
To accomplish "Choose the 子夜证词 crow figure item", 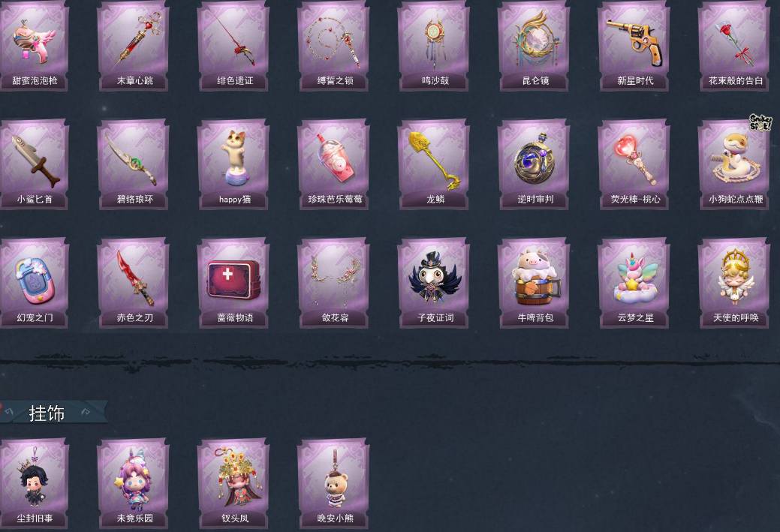I will [434, 282].
